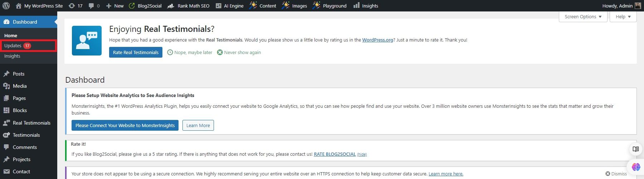The image size is (644, 179).
Task: Open Blog2Social from the admin bar
Action: click(x=145, y=6)
